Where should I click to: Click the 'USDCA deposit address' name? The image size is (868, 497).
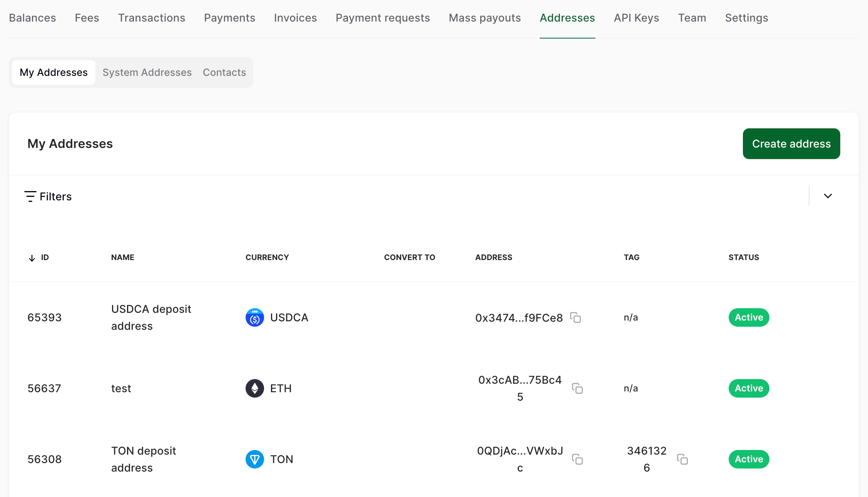coord(151,317)
